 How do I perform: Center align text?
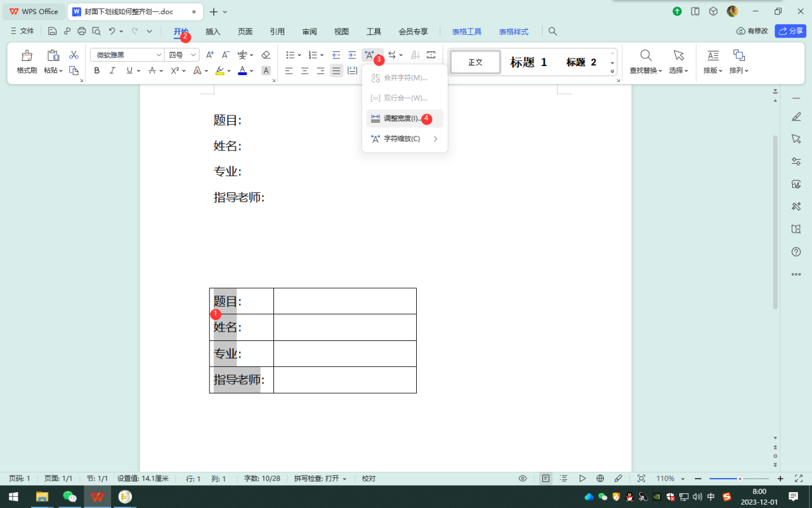tap(305, 70)
